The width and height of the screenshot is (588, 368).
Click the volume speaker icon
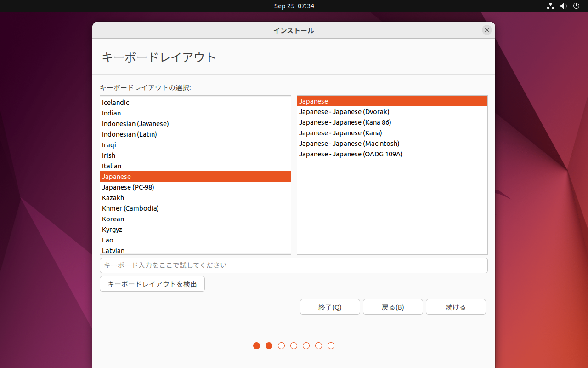click(564, 6)
